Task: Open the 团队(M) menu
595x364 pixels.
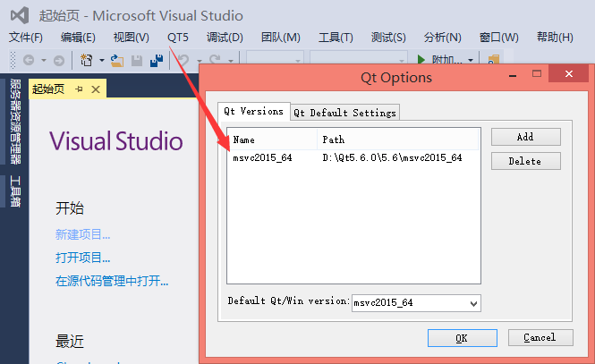Action: click(281, 38)
